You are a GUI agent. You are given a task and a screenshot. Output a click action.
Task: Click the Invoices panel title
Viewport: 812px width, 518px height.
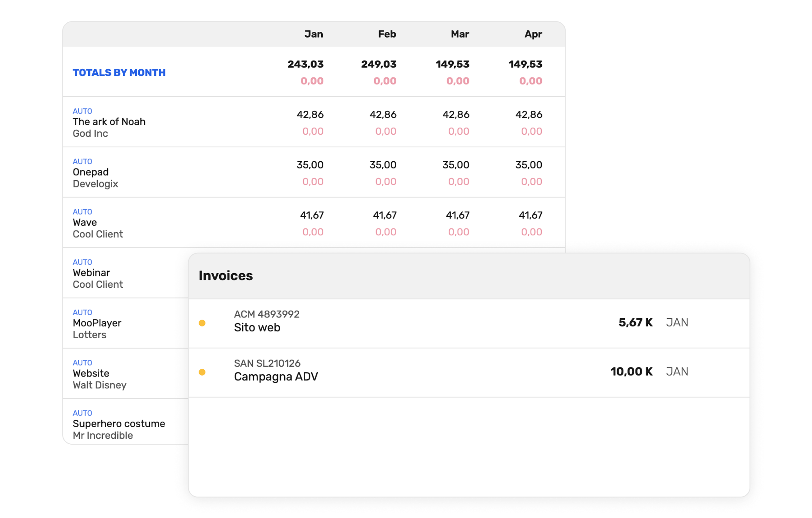coord(226,276)
